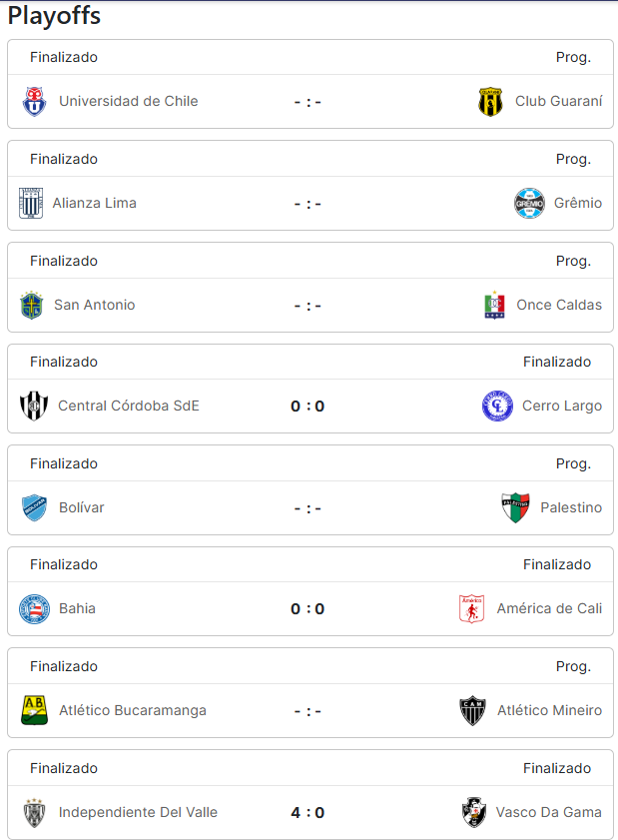Click the Universidad de Chile crest icon
Viewport: 618px width, 840px height.
click(x=34, y=101)
